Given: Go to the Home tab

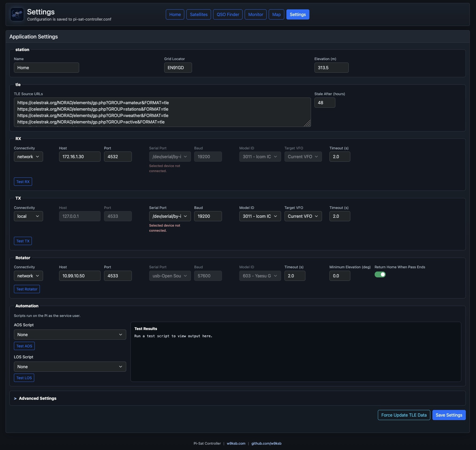Looking at the screenshot, I should click(175, 14).
